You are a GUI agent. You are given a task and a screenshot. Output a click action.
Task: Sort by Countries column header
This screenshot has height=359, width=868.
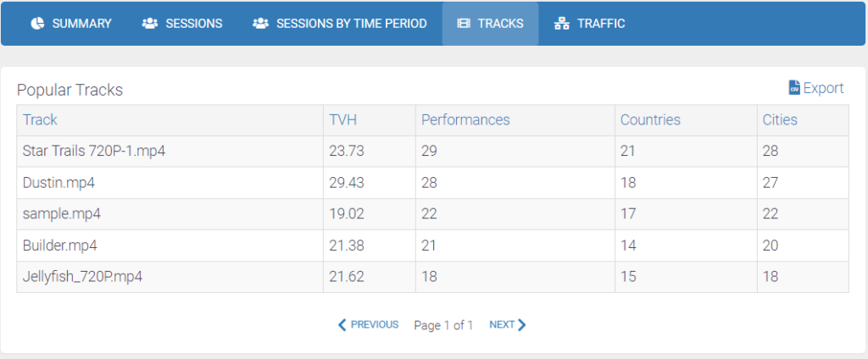click(x=650, y=120)
